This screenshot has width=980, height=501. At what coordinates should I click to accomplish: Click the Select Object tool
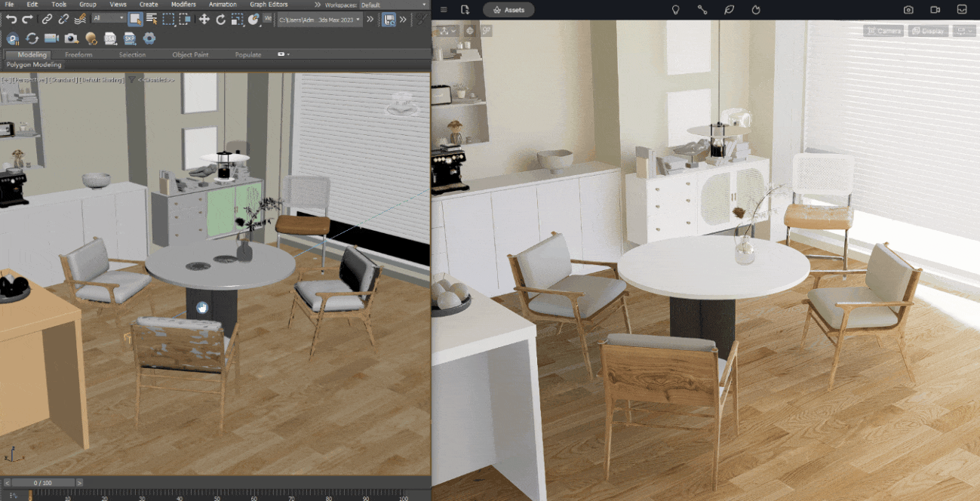pos(135,19)
